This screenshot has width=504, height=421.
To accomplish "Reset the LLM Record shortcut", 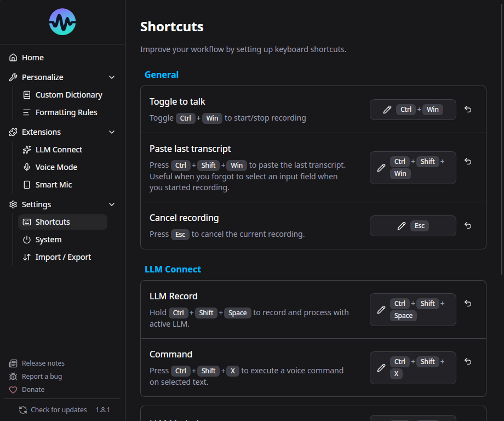I will pyautogui.click(x=468, y=303).
